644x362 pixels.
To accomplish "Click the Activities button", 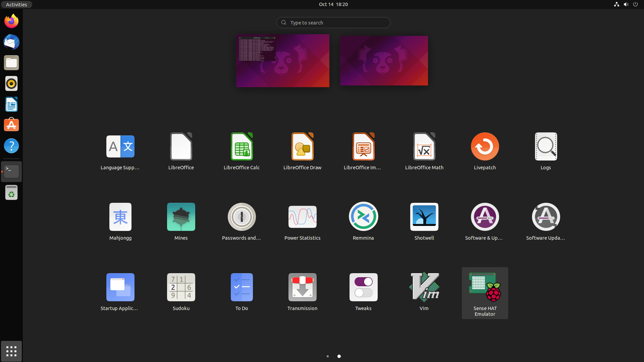I will (16, 4).
